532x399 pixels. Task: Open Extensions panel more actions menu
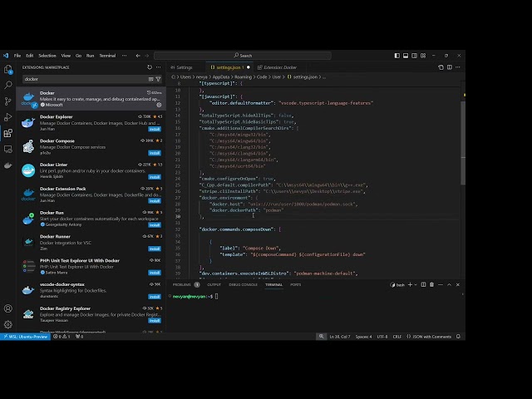pos(159,67)
